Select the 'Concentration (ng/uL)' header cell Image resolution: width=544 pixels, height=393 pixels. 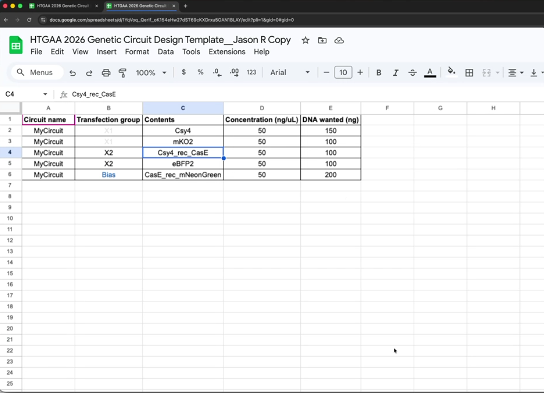262,120
